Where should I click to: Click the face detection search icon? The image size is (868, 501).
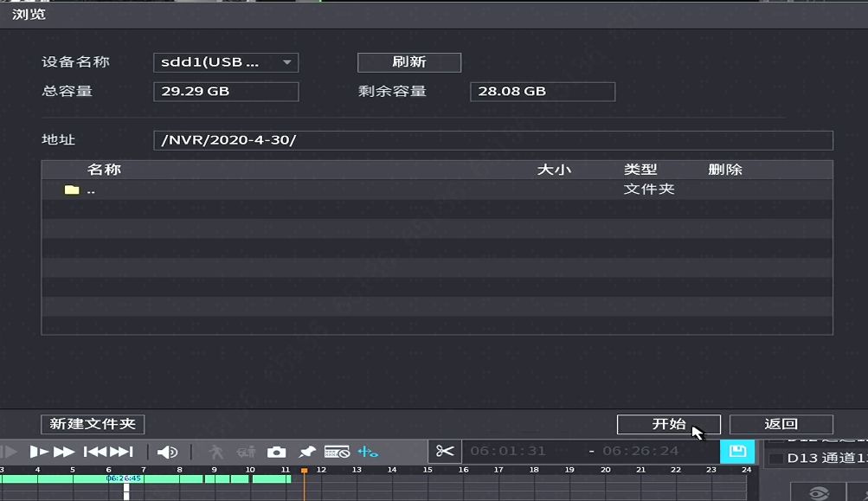click(246, 453)
